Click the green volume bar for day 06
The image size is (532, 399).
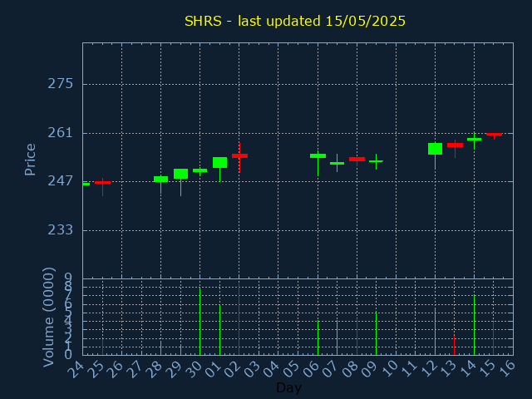tap(318, 337)
